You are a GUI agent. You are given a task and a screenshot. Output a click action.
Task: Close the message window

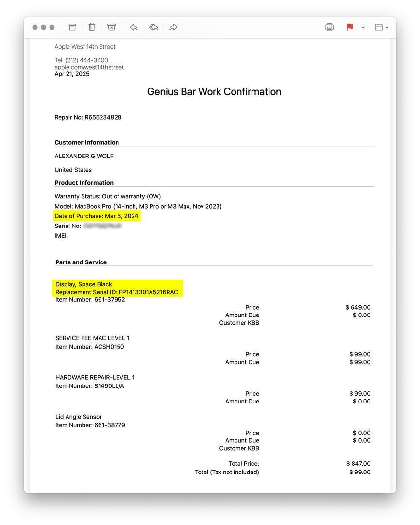tap(35, 27)
